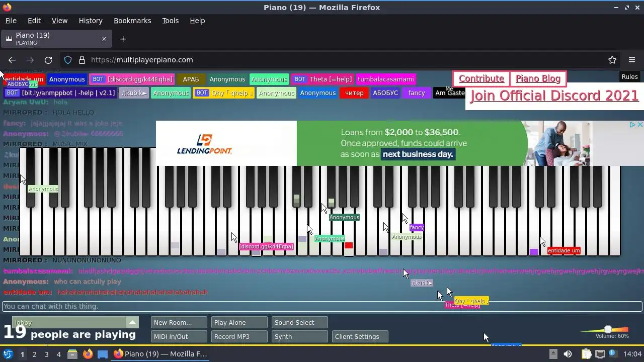This screenshot has height=362, width=644.
Task: Open the Tools menu
Action: pyautogui.click(x=170, y=21)
